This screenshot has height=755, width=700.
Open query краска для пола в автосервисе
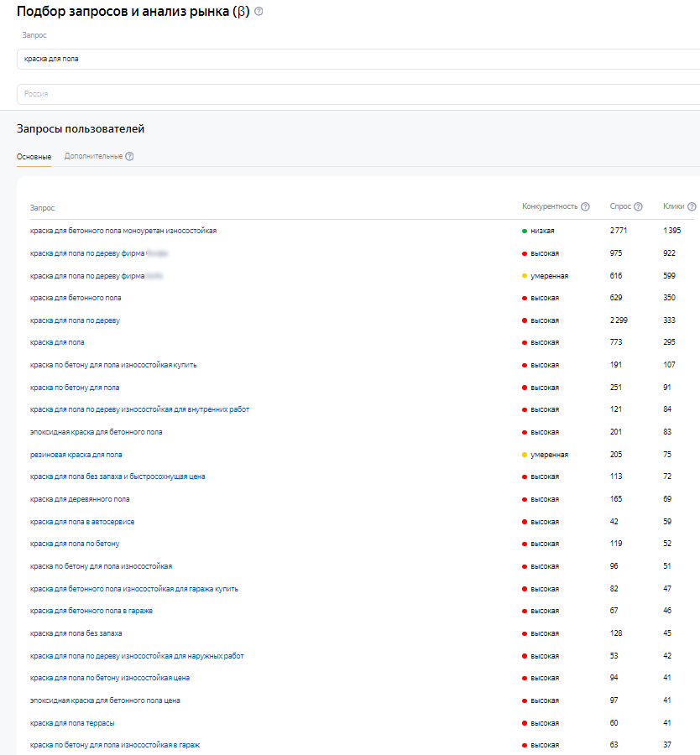(82, 522)
